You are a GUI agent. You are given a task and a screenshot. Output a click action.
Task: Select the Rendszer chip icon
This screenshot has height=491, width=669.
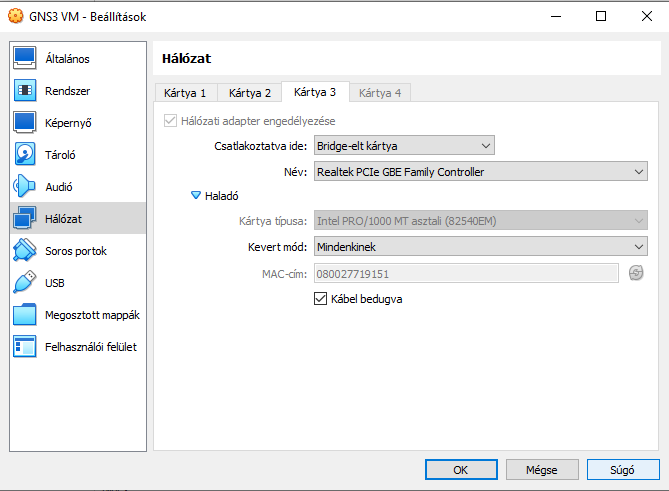[25, 91]
